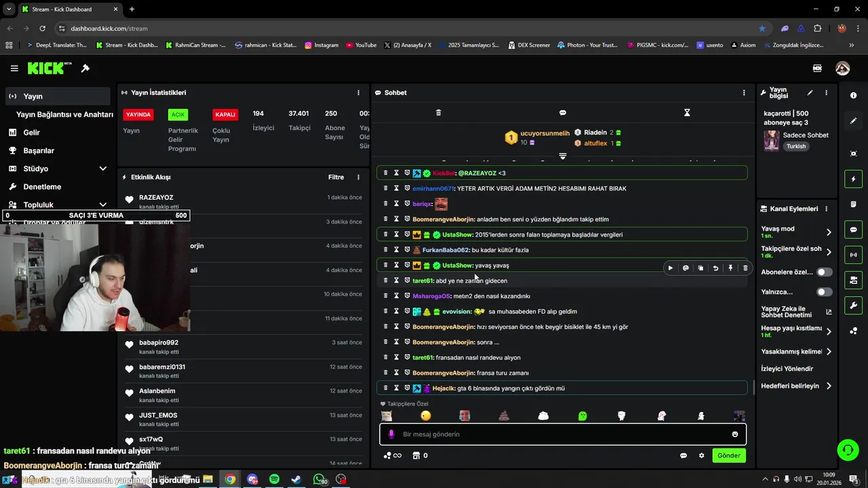
Task: Click the info icon in right sidebar
Action: tap(853, 96)
